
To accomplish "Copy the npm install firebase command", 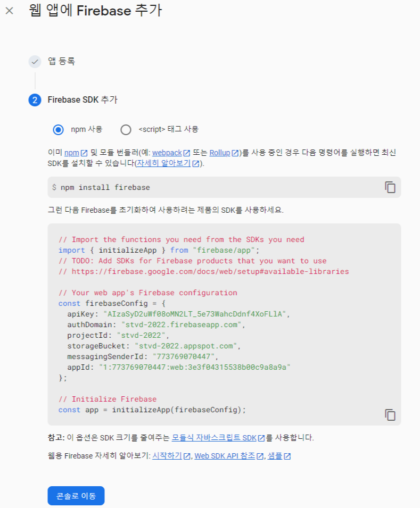I will pos(390,187).
